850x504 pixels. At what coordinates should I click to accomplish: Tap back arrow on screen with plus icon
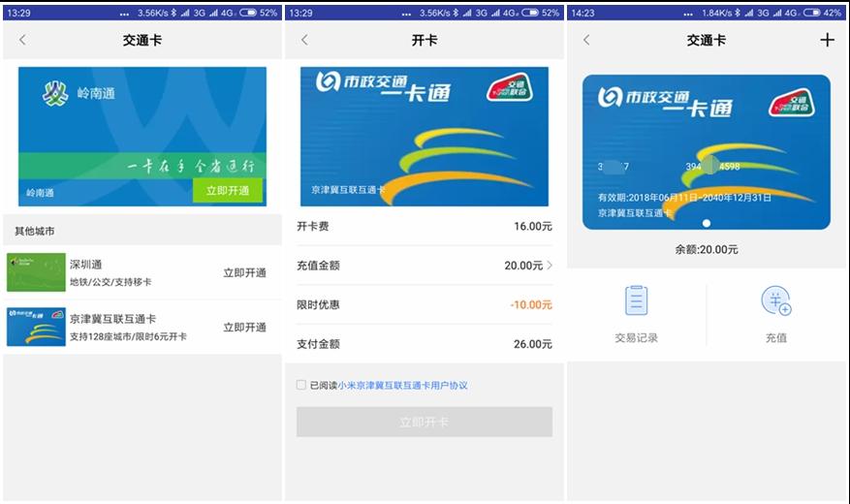[x=586, y=40]
